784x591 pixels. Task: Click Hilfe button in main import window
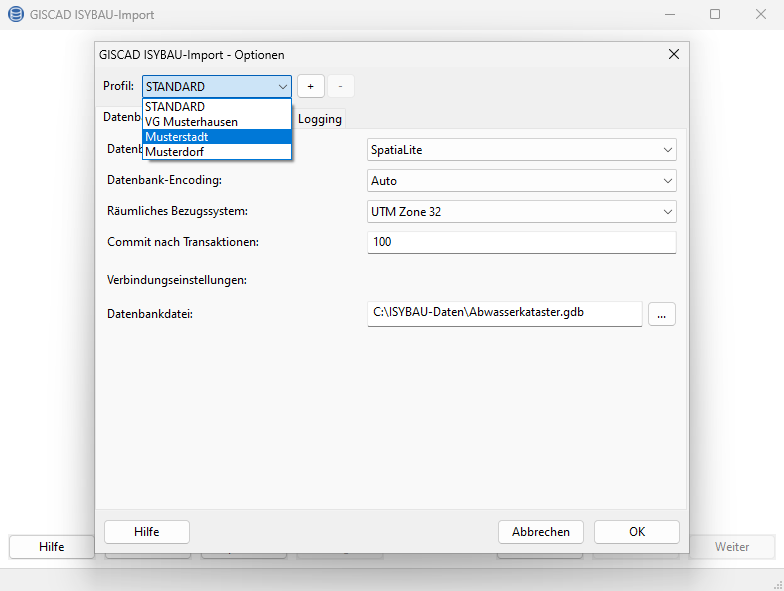coord(52,546)
